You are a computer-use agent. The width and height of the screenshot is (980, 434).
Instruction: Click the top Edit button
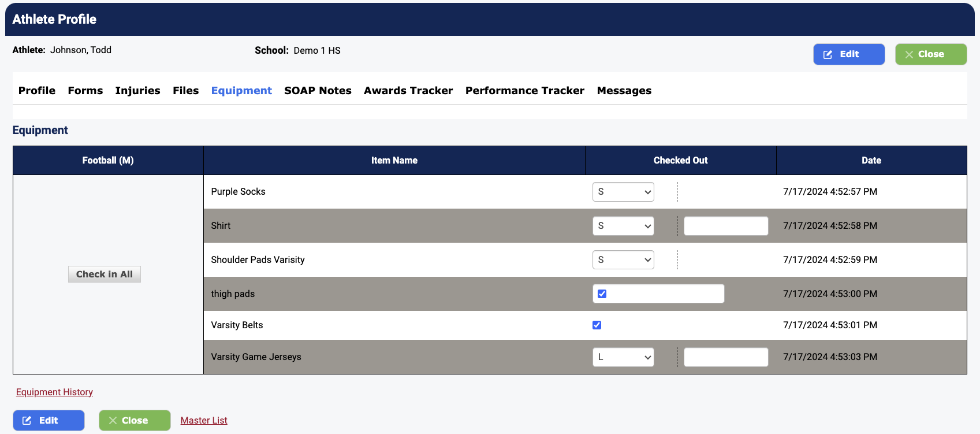tap(849, 54)
